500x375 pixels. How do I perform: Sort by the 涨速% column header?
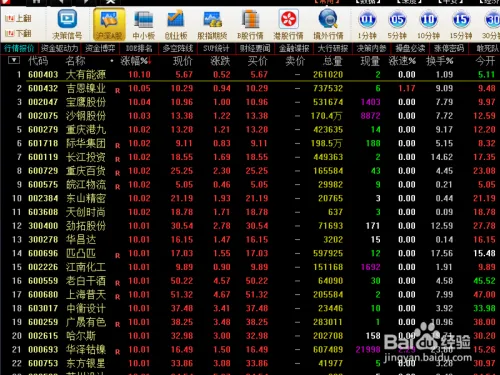click(x=402, y=61)
